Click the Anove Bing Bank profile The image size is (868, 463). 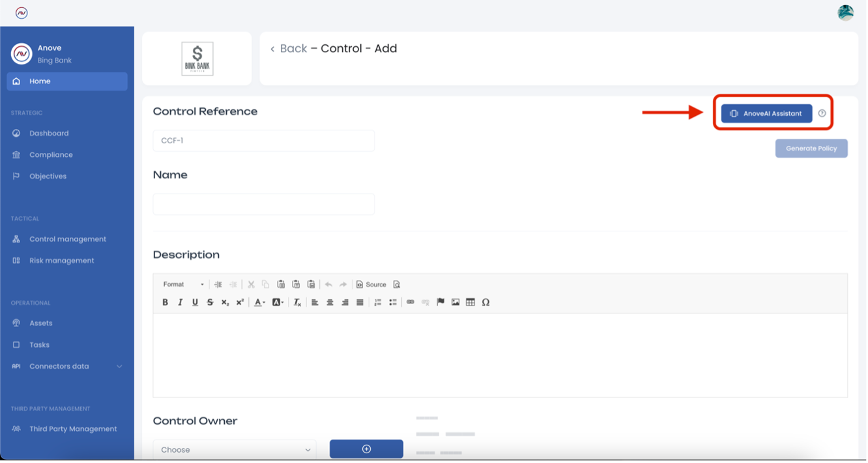42,54
